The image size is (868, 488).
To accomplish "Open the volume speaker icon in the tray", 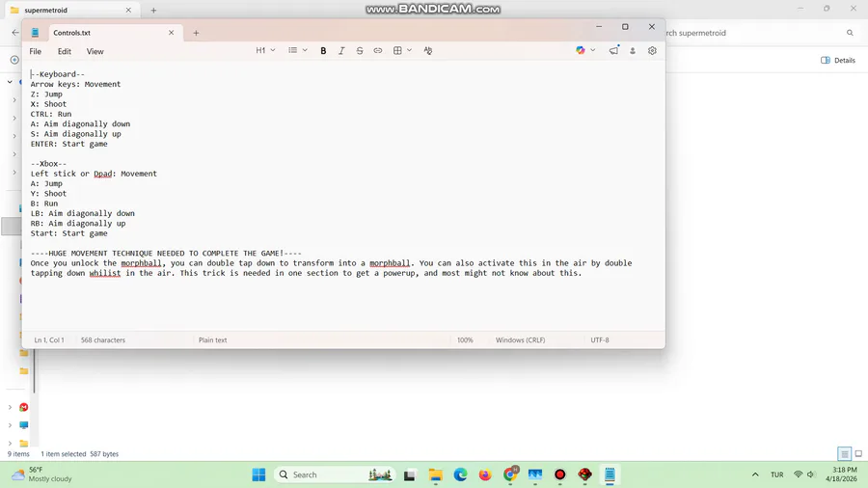I will pos(811,474).
